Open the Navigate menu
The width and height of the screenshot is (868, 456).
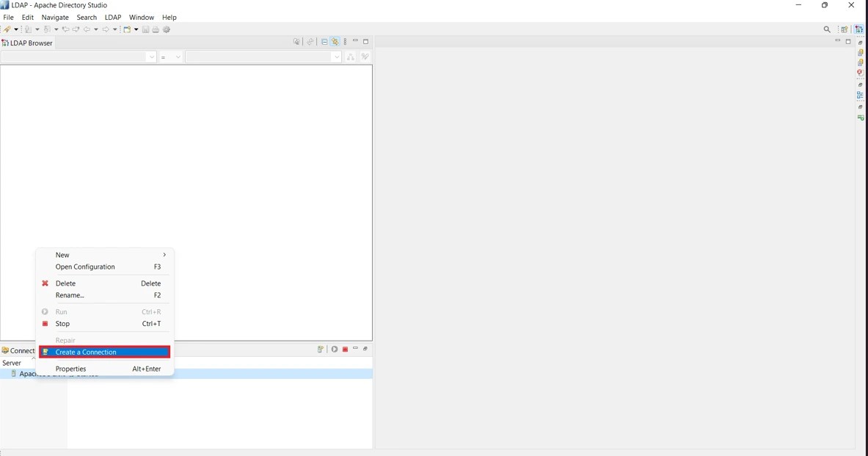tap(55, 17)
